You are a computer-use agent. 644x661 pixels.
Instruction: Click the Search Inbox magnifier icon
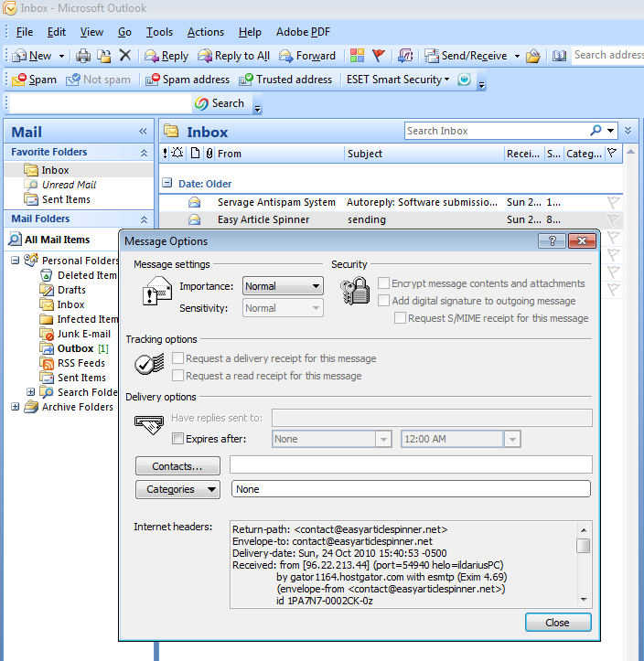pyautogui.click(x=596, y=131)
